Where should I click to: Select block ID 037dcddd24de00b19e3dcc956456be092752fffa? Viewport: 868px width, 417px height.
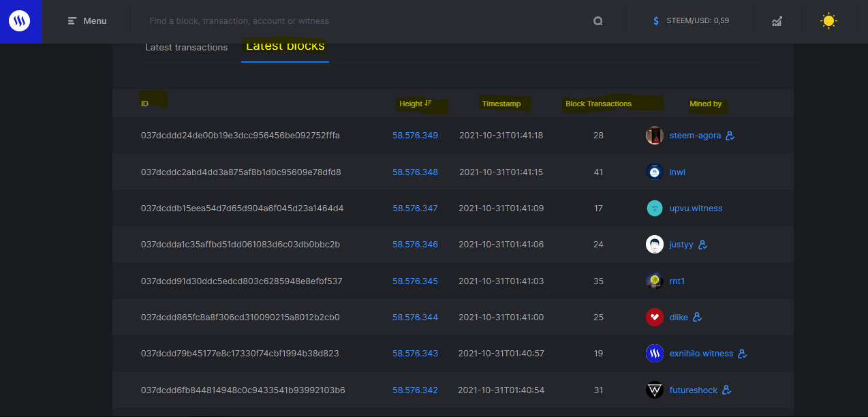(x=241, y=136)
